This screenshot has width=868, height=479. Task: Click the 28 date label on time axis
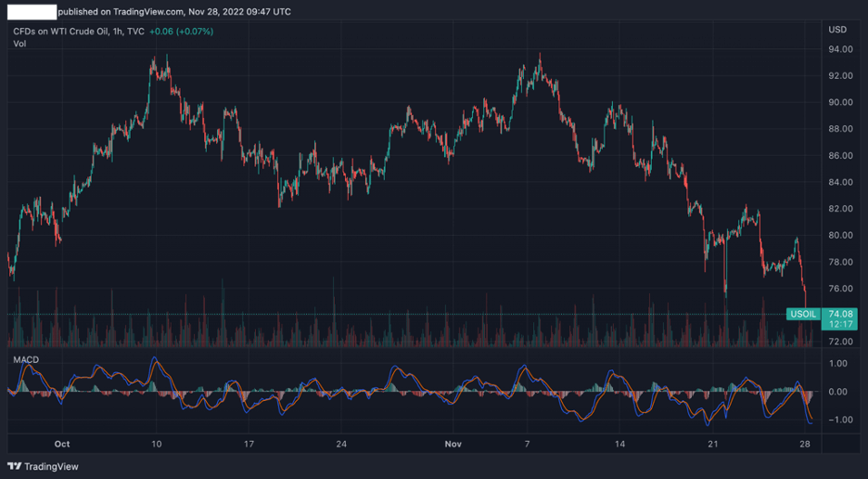(x=805, y=444)
